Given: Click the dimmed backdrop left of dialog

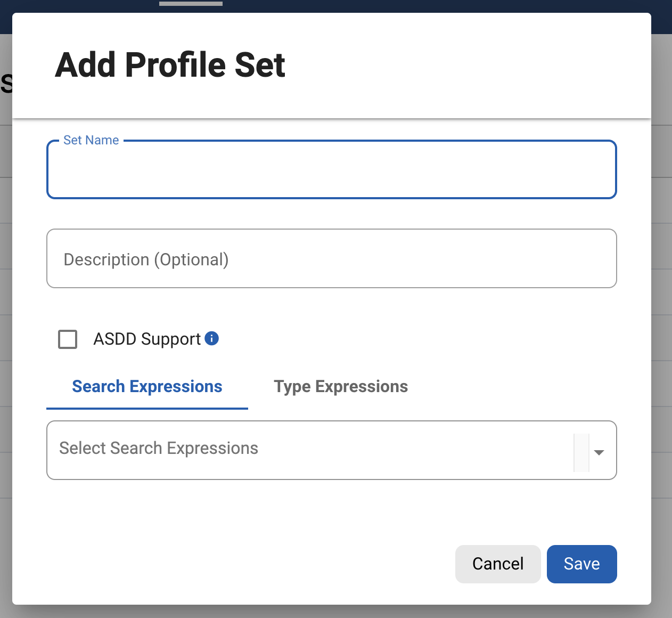Looking at the screenshot, I should (5, 320).
